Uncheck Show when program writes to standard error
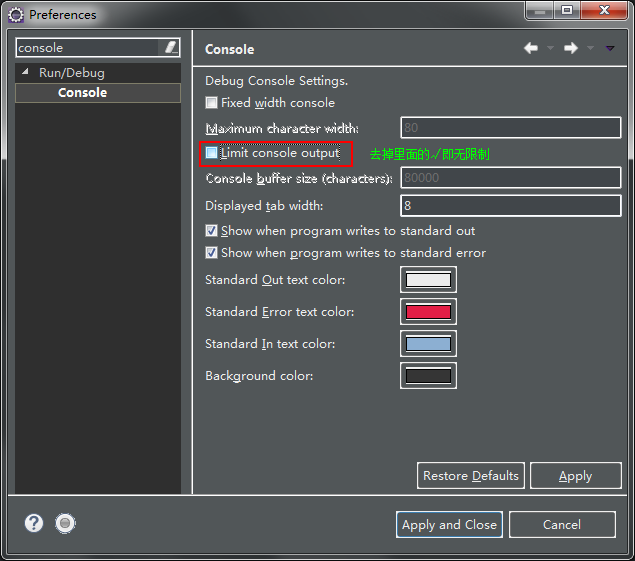This screenshot has height=561, width=635. pyautogui.click(x=211, y=252)
